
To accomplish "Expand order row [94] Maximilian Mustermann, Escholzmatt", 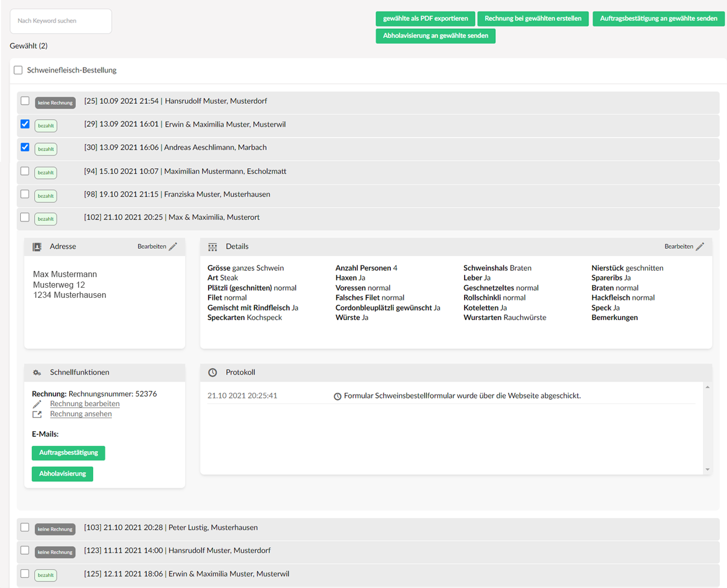I will click(x=368, y=173).
